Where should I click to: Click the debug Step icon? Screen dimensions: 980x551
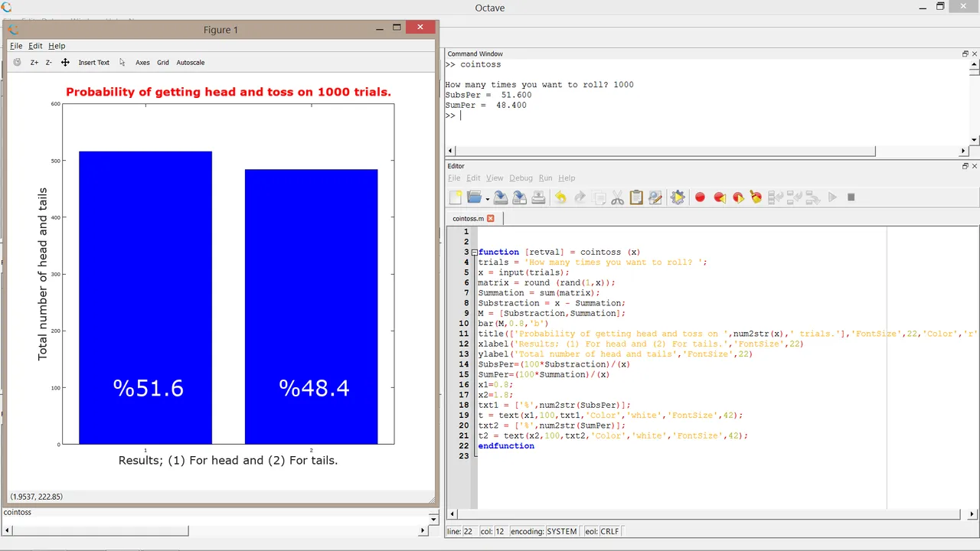pyautogui.click(x=776, y=197)
